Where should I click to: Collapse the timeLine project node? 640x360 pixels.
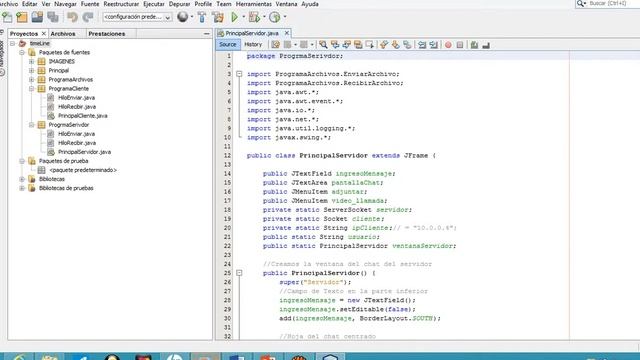tap(13, 43)
